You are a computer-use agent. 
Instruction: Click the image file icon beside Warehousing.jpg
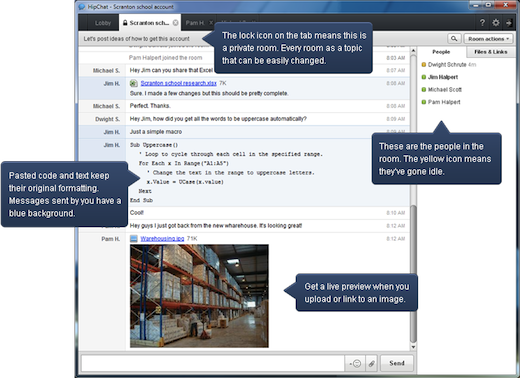tap(134, 238)
